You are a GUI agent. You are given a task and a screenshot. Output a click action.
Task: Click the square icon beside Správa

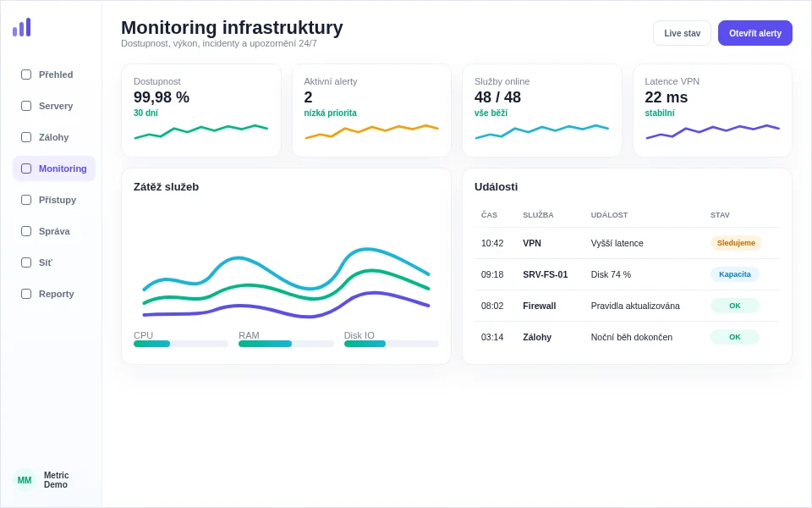coord(26,231)
